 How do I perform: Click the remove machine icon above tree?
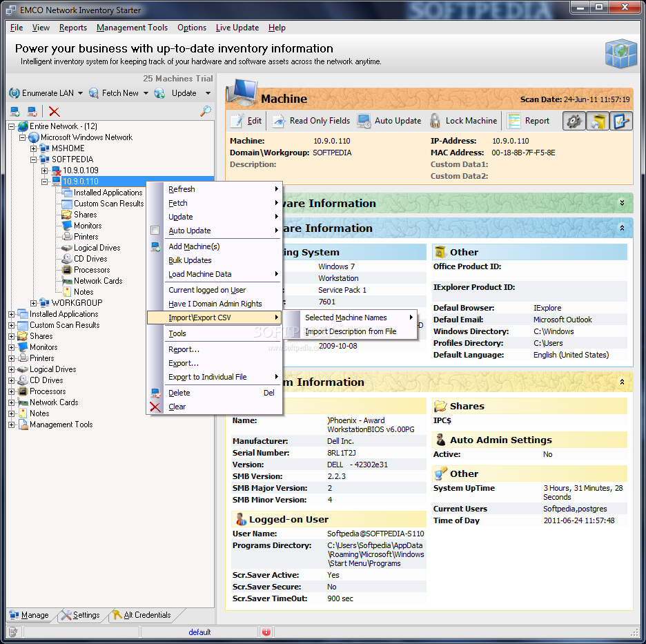(x=32, y=111)
